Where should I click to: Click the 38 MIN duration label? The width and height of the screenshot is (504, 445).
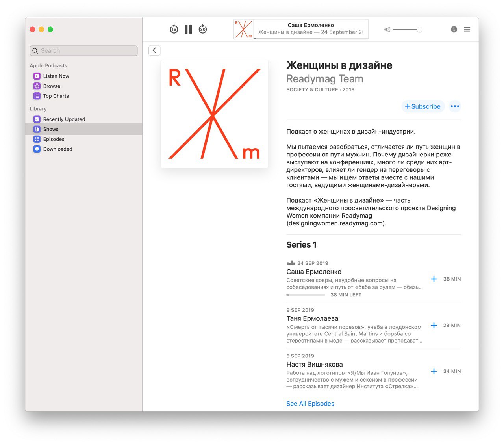pos(452,279)
